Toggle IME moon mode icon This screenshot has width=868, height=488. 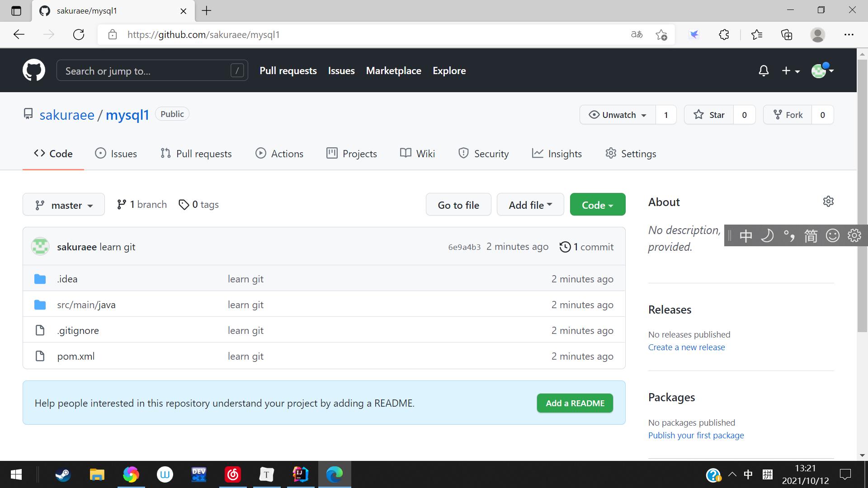(767, 235)
